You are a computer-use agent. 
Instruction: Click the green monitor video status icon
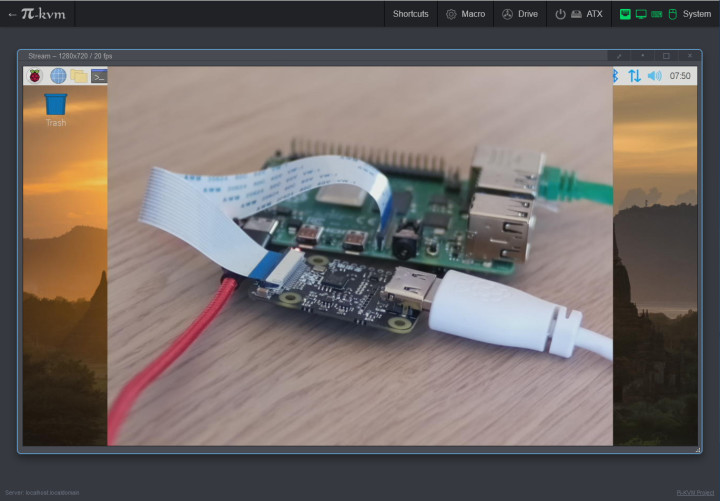pyautogui.click(x=641, y=14)
